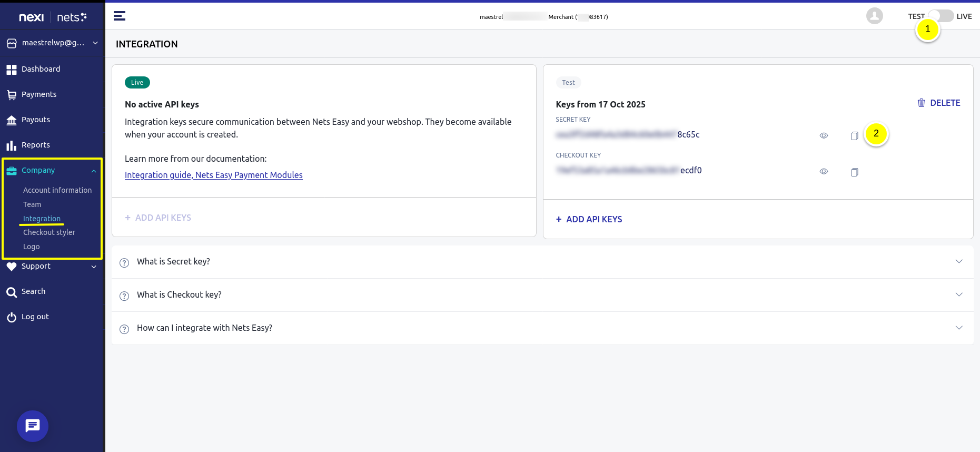Click the 'What is Secret key?' text
This screenshot has height=452, width=980.
[173, 261]
